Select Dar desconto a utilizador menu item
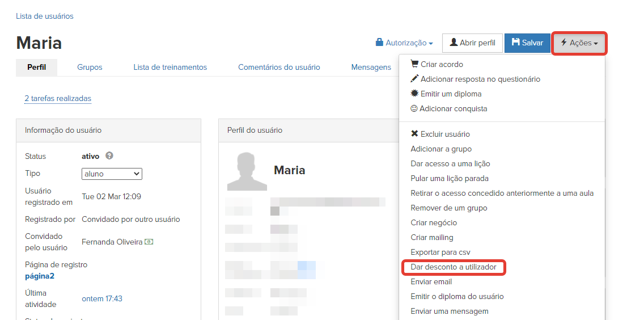Viewport: 644px width, 320px height. point(453,267)
